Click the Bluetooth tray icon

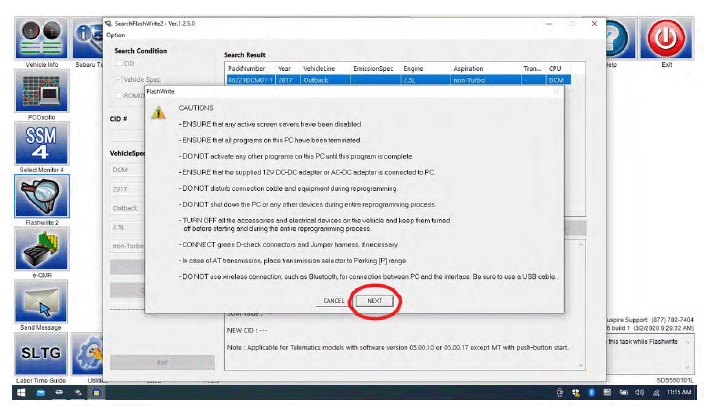(x=591, y=392)
